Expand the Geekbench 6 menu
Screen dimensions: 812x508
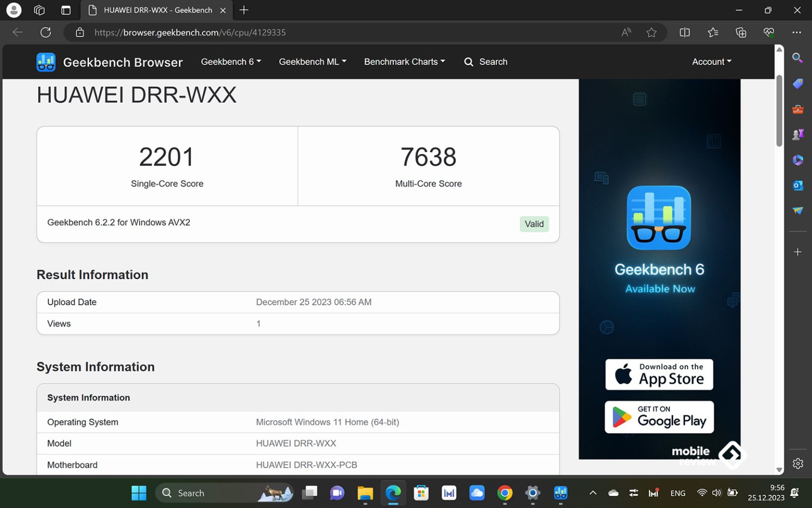(231, 62)
